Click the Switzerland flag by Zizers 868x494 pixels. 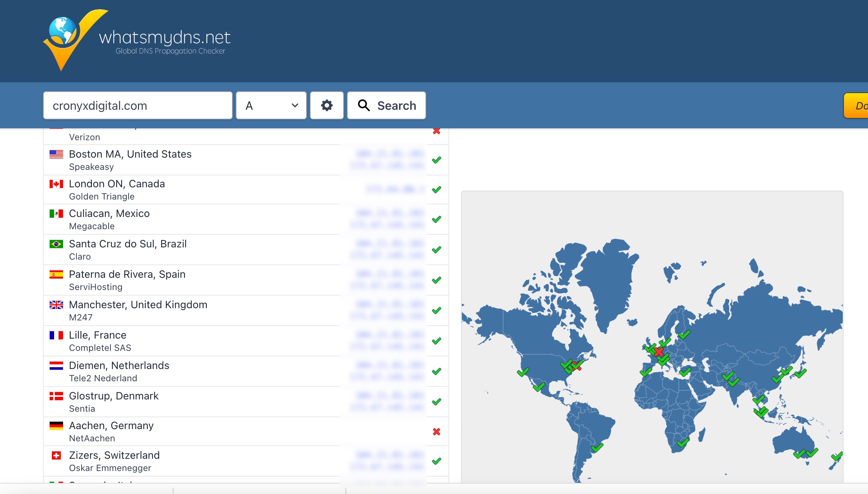(x=56, y=456)
